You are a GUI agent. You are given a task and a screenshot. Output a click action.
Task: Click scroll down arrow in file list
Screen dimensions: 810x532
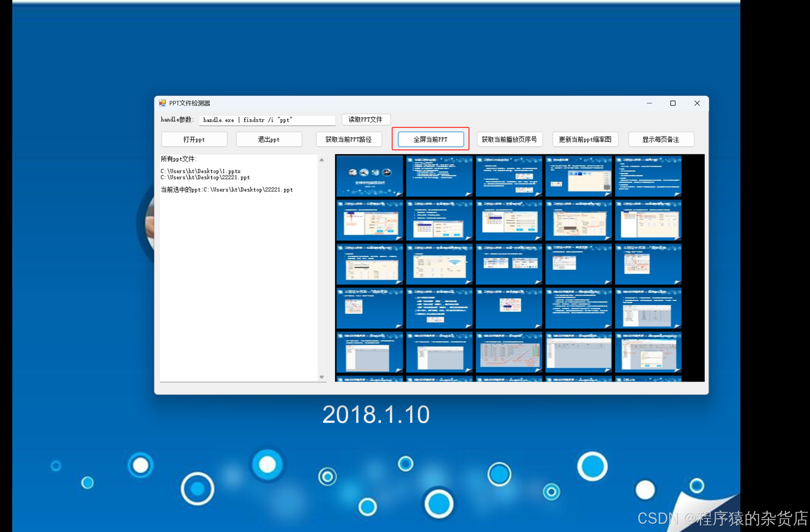tap(322, 377)
